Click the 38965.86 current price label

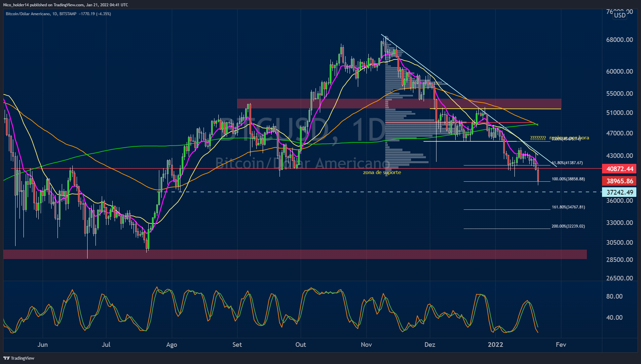[620, 181]
